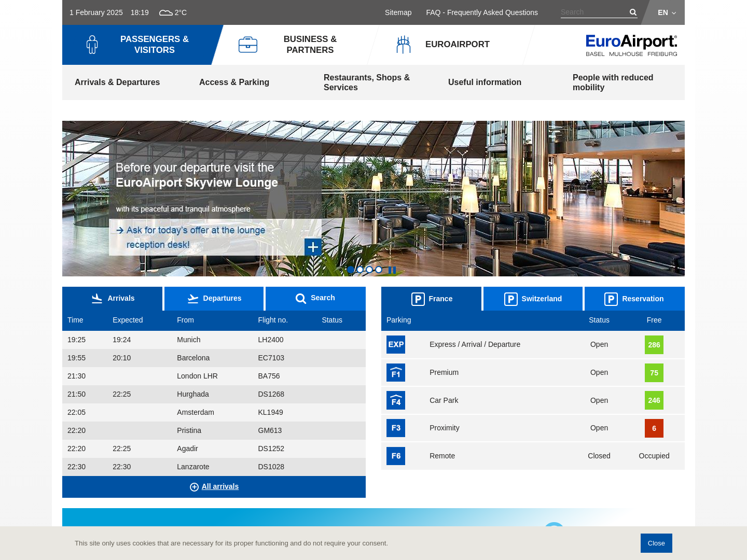The height and width of the screenshot is (560, 747).
Task: Open People with reduced mobility menu
Action: point(613,82)
